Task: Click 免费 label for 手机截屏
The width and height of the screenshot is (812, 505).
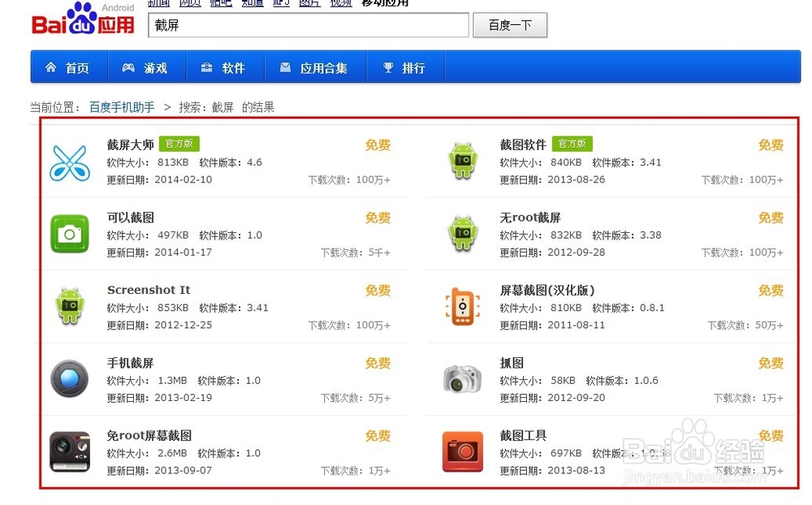Action: tap(378, 363)
